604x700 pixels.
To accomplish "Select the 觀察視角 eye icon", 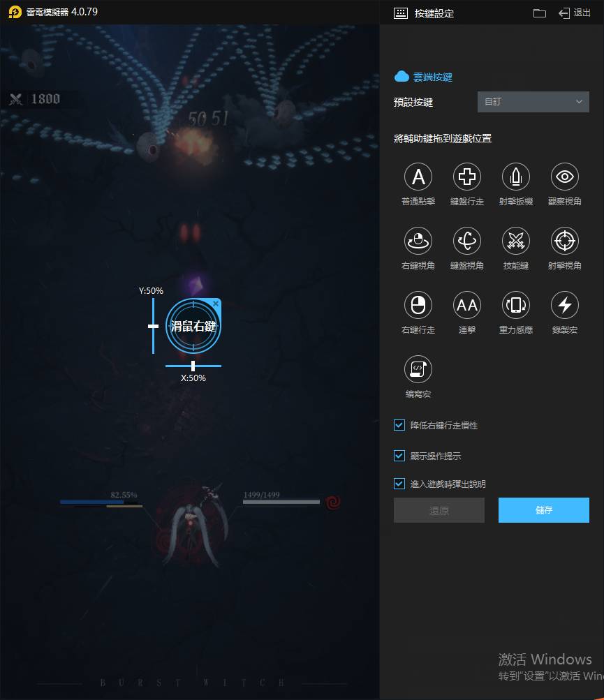I will coord(565,177).
